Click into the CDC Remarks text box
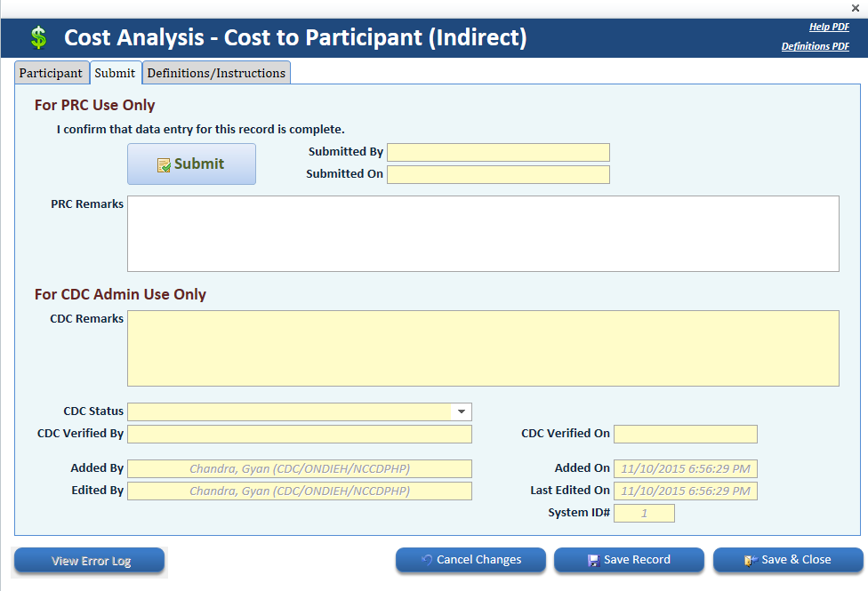Viewport: 868px width, 591px height. [x=483, y=348]
